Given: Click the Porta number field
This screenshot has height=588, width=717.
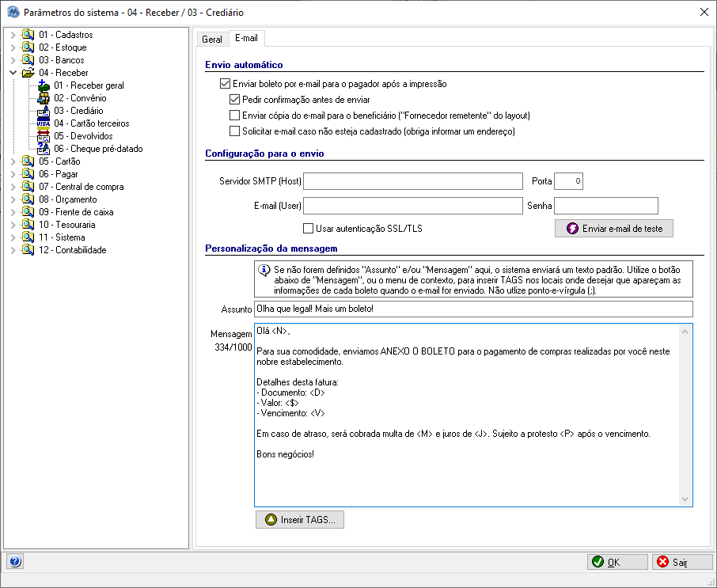Looking at the screenshot, I should click(568, 181).
